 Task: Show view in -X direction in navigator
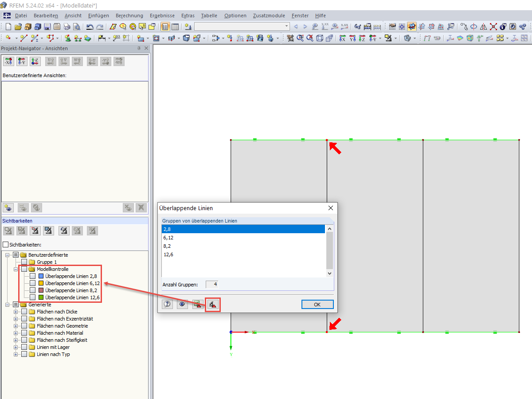tap(8, 62)
